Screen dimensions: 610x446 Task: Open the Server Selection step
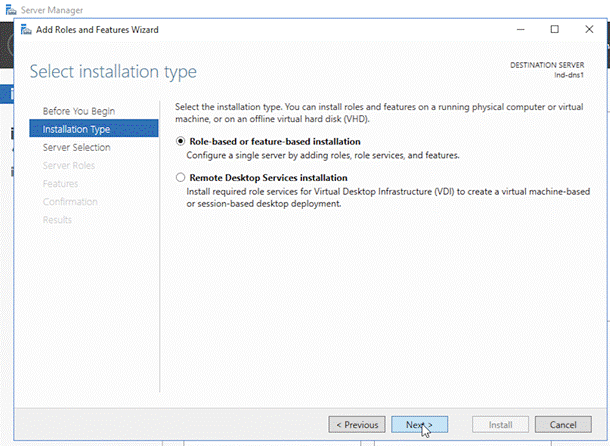point(77,147)
